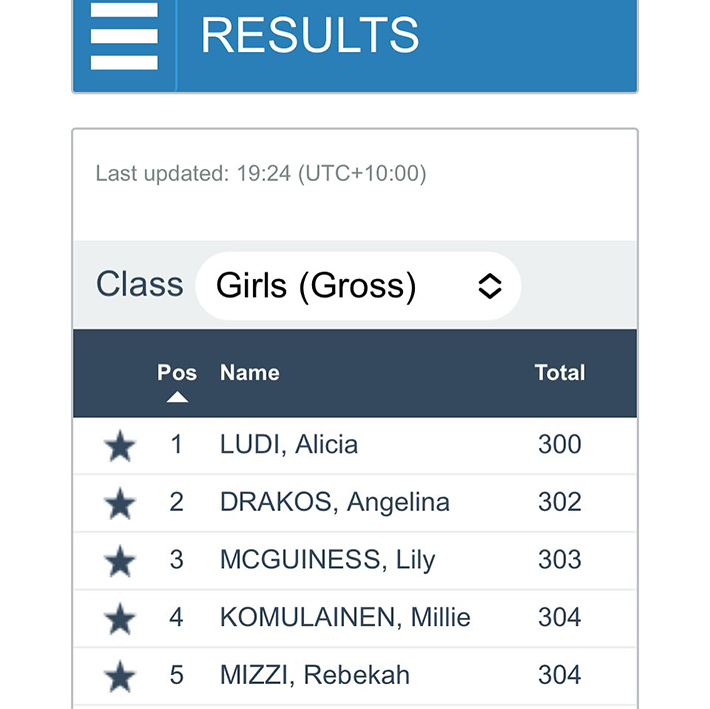
Task: Mark MCGUINESS, Lily with the star
Action: (120, 561)
